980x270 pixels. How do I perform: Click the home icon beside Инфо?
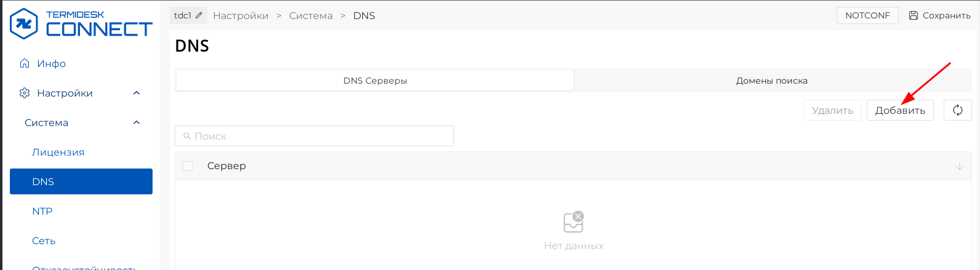pyautogui.click(x=25, y=63)
